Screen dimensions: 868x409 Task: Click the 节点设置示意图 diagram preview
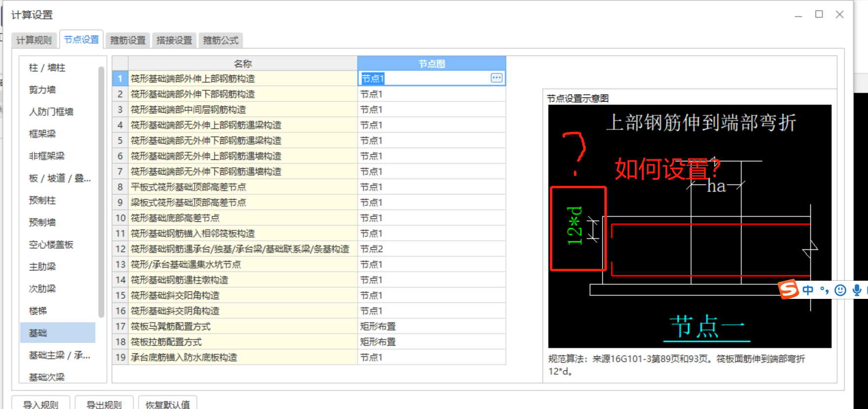coord(689,226)
